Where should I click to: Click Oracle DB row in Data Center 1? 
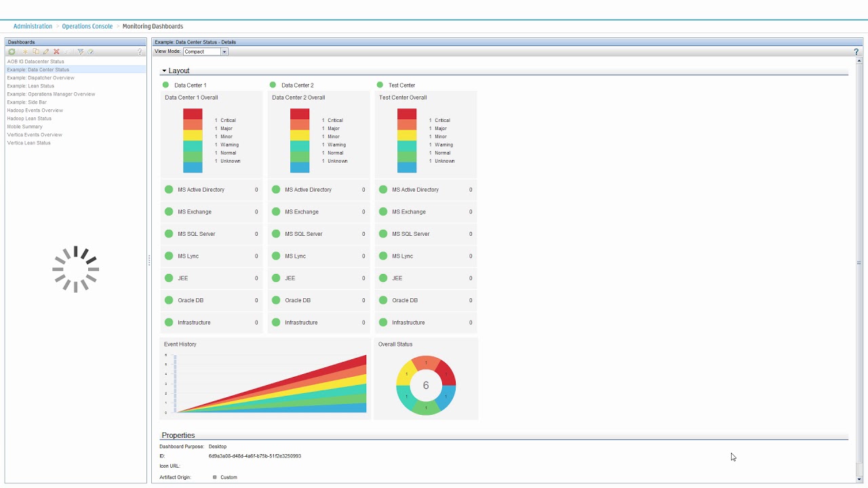[x=212, y=300]
